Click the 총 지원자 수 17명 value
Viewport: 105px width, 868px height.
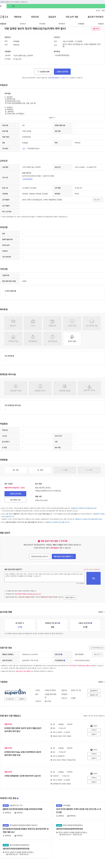[x=20, y=627]
